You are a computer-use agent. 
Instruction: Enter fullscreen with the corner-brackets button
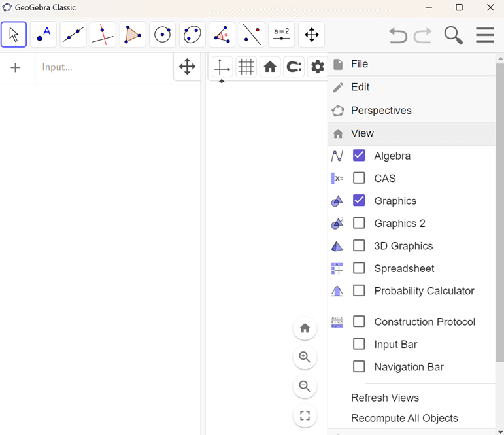(305, 415)
